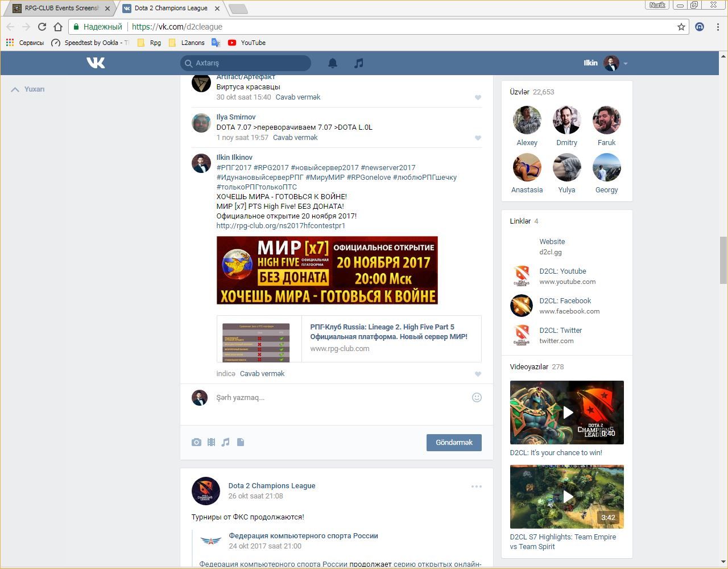
Task: Open the notifications bell
Action: coord(333,63)
